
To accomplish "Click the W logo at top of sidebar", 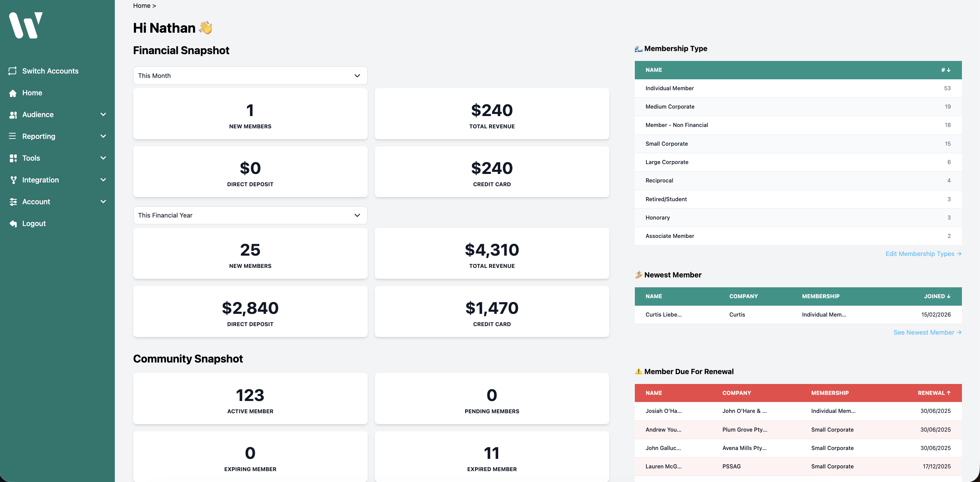I will coord(26,26).
